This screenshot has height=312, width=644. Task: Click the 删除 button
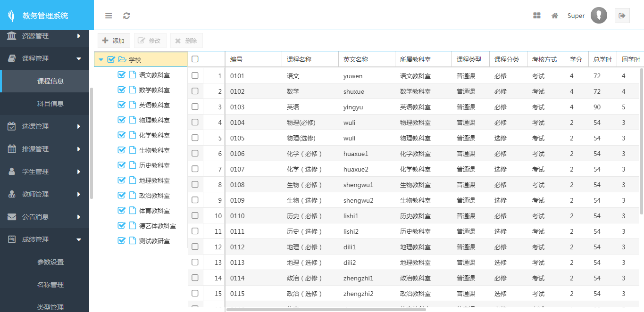point(186,41)
